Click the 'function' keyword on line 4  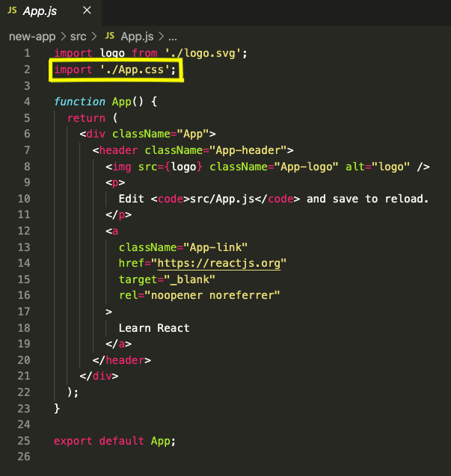click(79, 102)
